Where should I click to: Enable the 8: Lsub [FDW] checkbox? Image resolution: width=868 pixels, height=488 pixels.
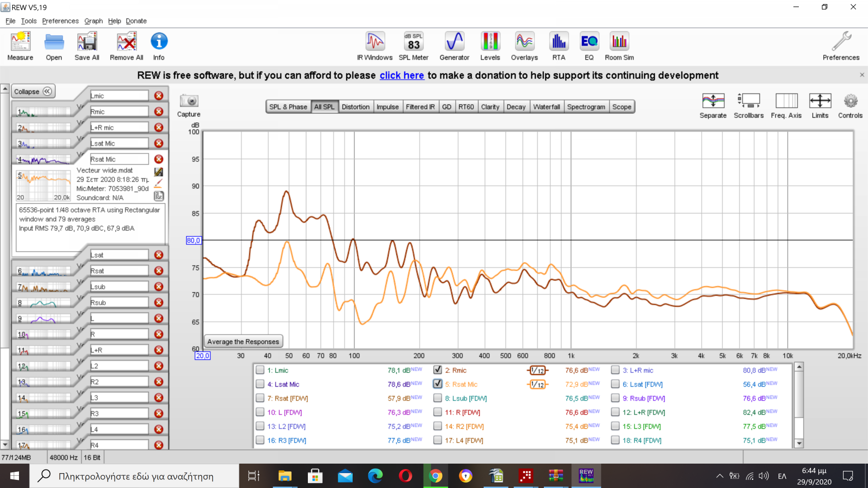tap(438, 398)
